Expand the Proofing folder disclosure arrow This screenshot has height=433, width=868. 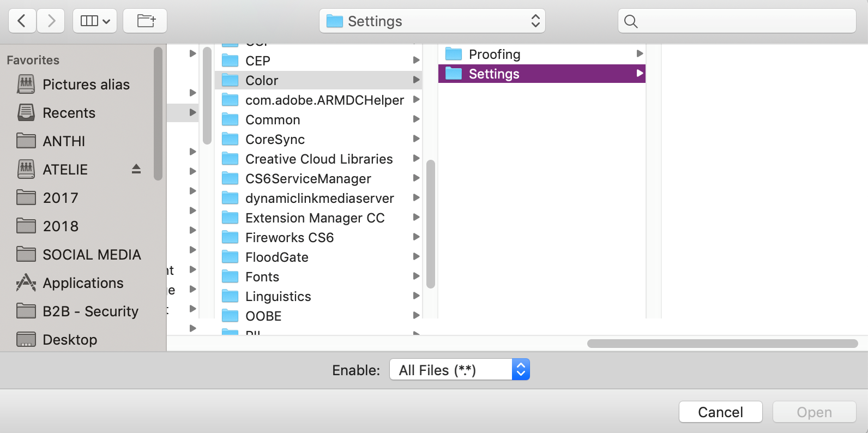point(640,53)
